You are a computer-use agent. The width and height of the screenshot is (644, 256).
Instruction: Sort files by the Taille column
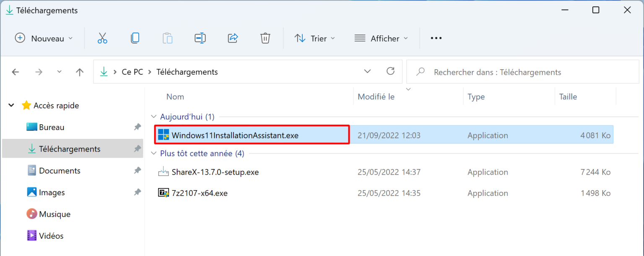(568, 97)
